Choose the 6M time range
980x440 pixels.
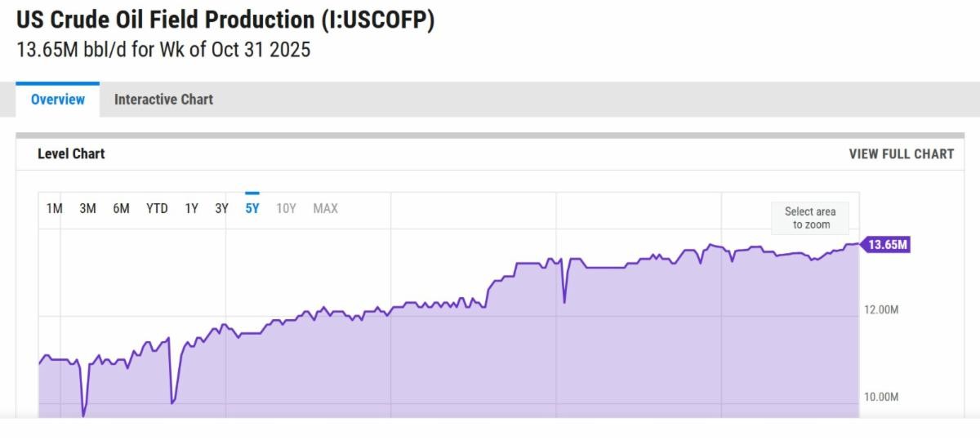[121, 208]
